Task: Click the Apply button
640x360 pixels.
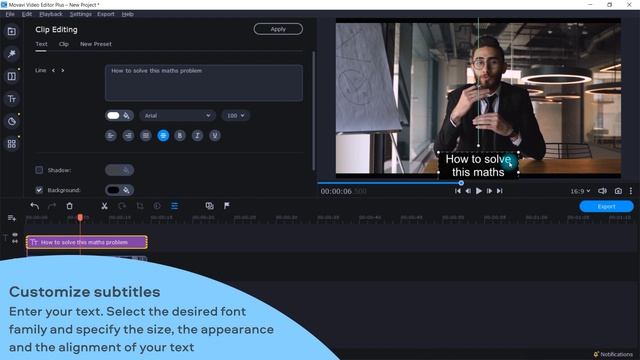Action: (x=278, y=29)
